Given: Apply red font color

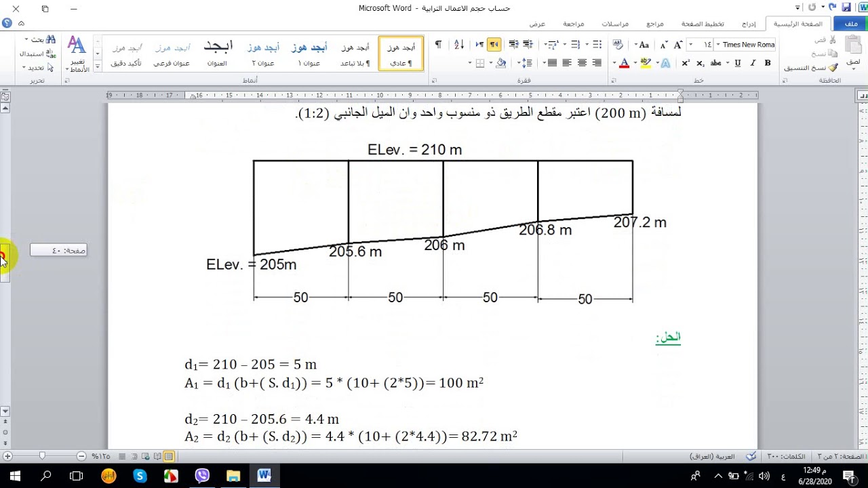Looking at the screenshot, I should tap(625, 63).
